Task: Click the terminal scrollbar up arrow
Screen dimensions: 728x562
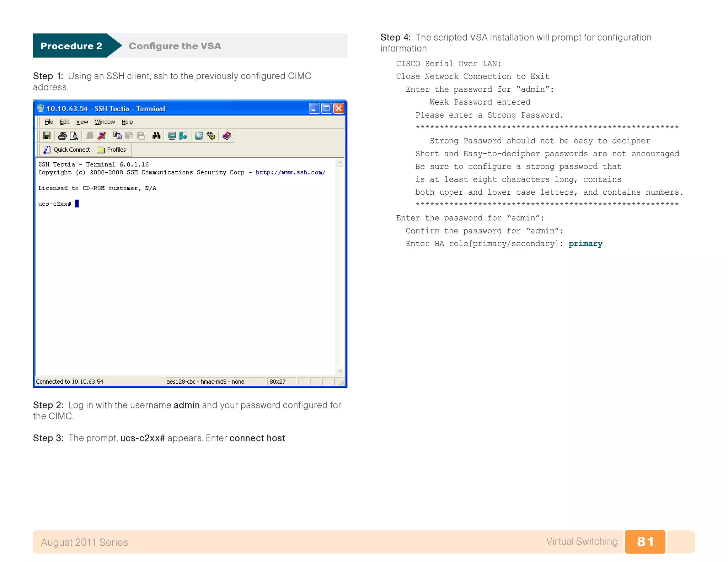Action: 340,163
